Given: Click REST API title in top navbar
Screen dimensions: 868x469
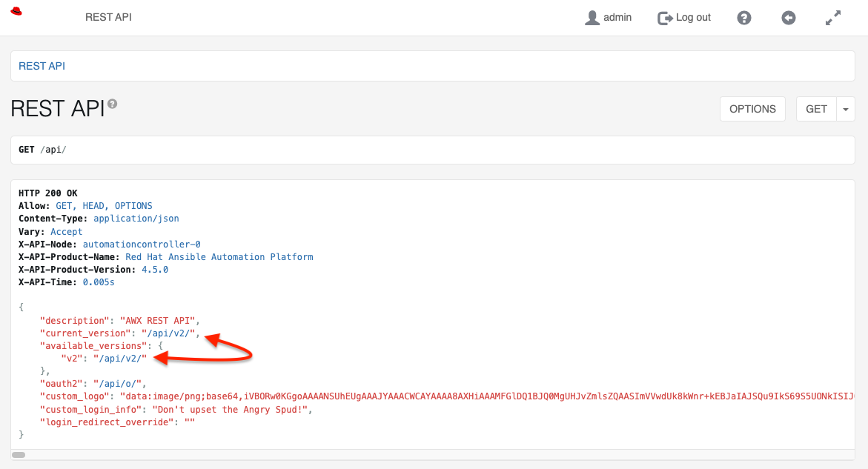Looking at the screenshot, I should click(108, 17).
